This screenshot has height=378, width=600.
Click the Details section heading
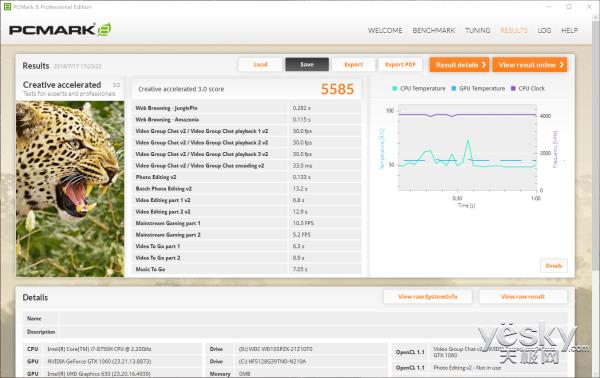[x=35, y=298]
